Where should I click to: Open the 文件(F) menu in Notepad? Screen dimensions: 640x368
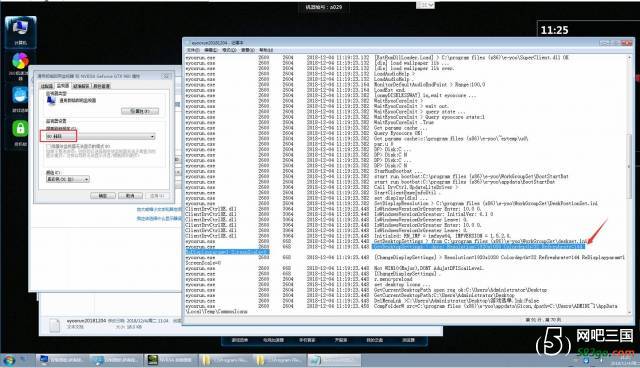(x=193, y=50)
